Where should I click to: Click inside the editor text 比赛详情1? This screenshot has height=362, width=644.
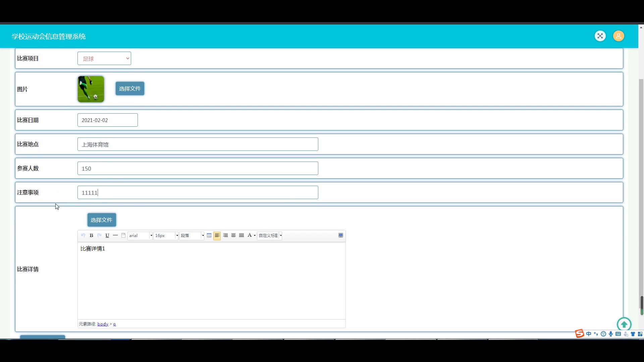tap(93, 248)
